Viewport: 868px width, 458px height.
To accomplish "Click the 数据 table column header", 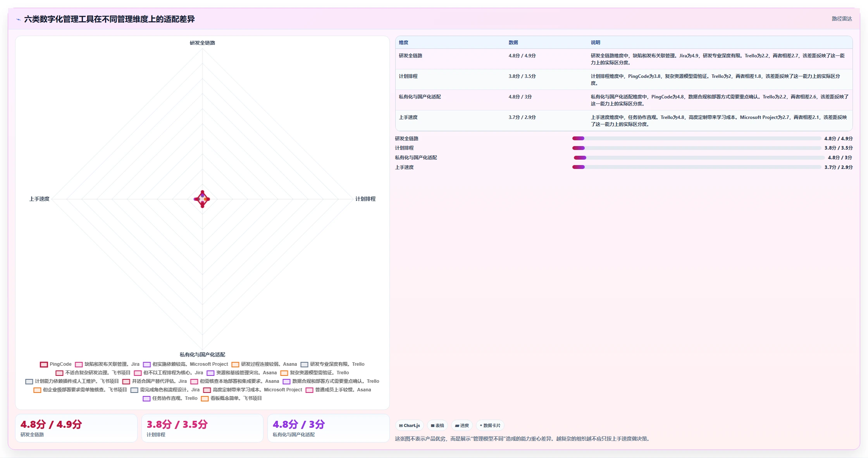I will [x=513, y=43].
